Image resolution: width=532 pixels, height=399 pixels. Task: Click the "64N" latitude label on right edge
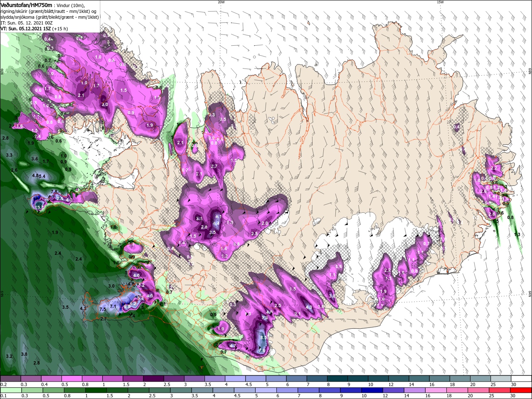(530, 294)
